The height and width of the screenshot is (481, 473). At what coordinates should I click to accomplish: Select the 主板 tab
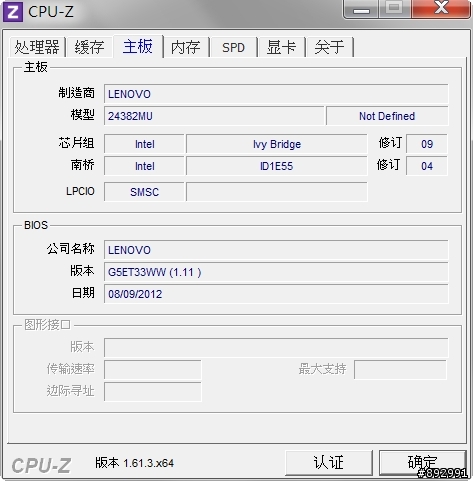pos(138,46)
